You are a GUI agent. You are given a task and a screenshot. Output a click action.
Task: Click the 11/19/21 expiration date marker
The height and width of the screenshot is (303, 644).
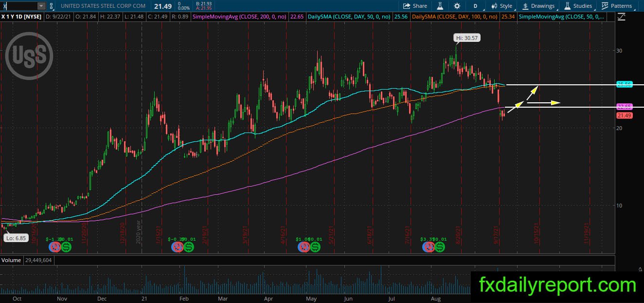[587, 234]
